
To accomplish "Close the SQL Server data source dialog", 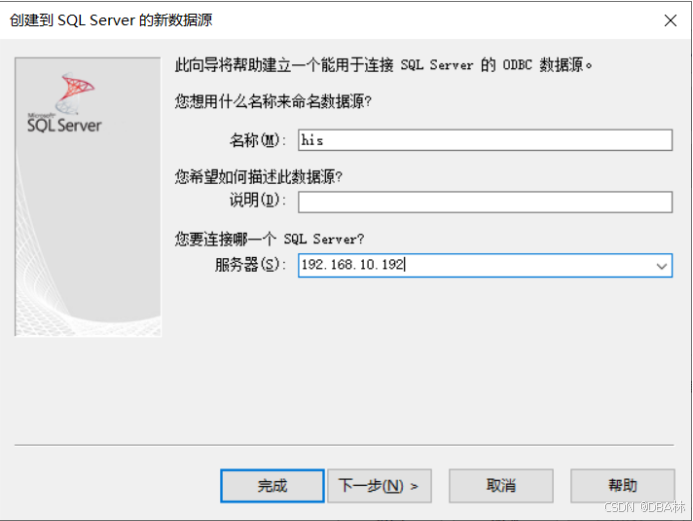I will point(670,20).
